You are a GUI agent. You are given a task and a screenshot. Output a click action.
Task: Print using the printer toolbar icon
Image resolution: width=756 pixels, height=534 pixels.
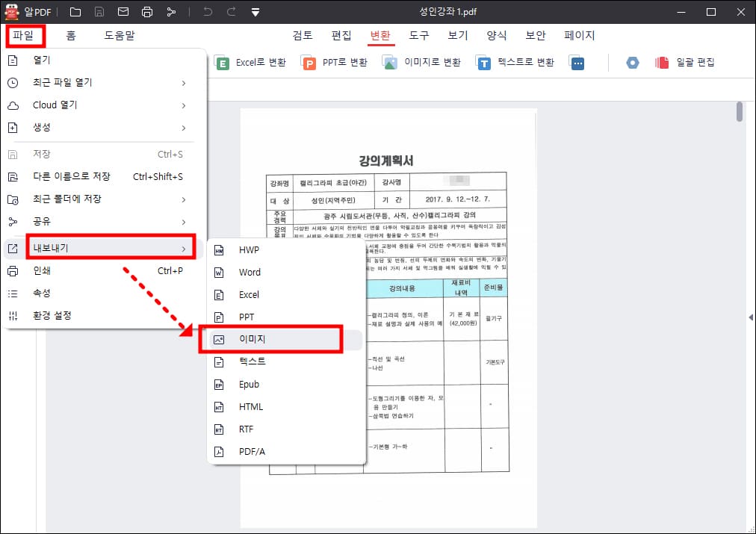(146, 11)
